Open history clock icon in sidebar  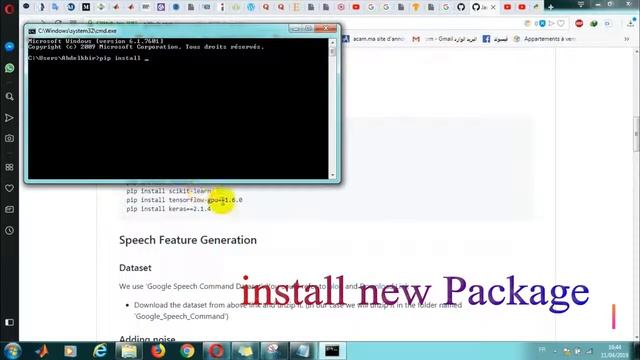point(9,231)
